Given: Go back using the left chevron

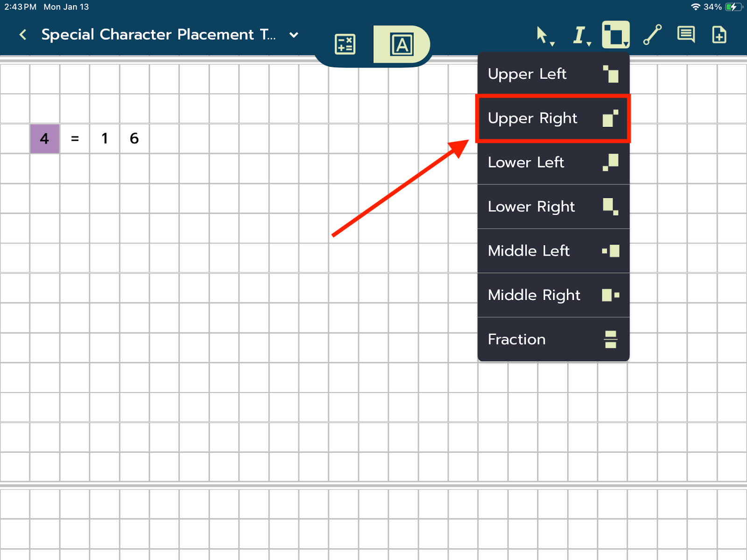Looking at the screenshot, I should point(22,35).
